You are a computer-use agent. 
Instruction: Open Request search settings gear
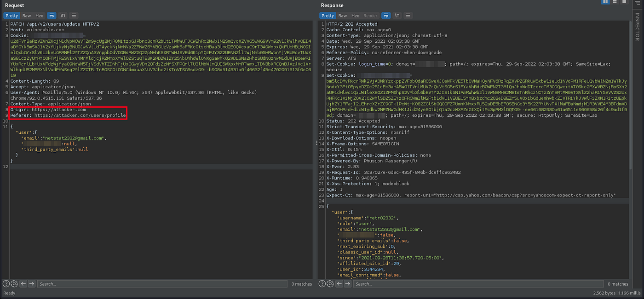click(14, 284)
